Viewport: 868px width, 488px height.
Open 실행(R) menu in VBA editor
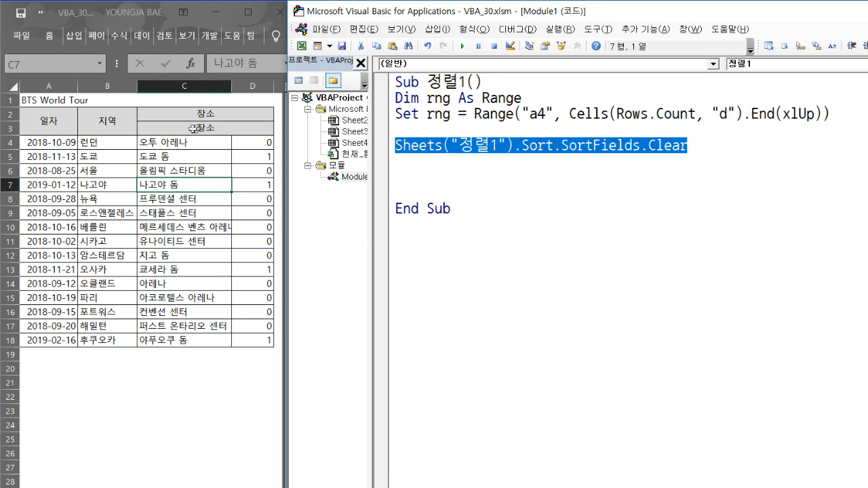coord(560,29)
